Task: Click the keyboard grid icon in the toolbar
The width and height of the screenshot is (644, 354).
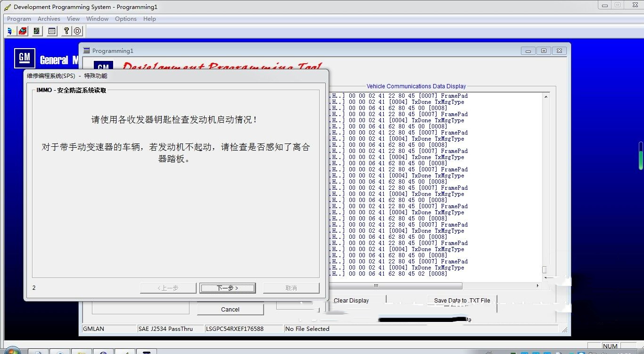Action: click(x=52, y=31)
